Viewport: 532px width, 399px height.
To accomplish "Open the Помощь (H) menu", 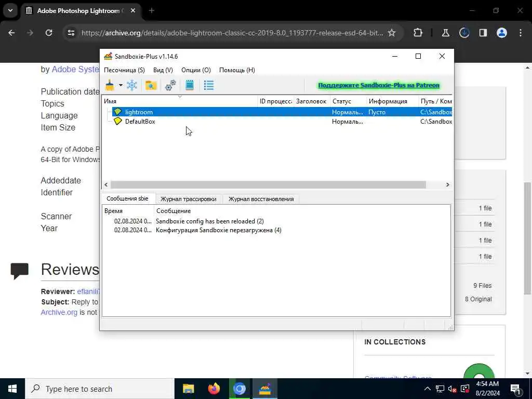I will (x=237, y=70).
